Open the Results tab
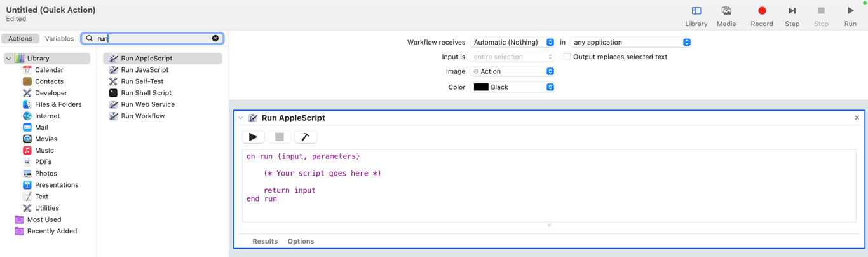 click(265, 242)
